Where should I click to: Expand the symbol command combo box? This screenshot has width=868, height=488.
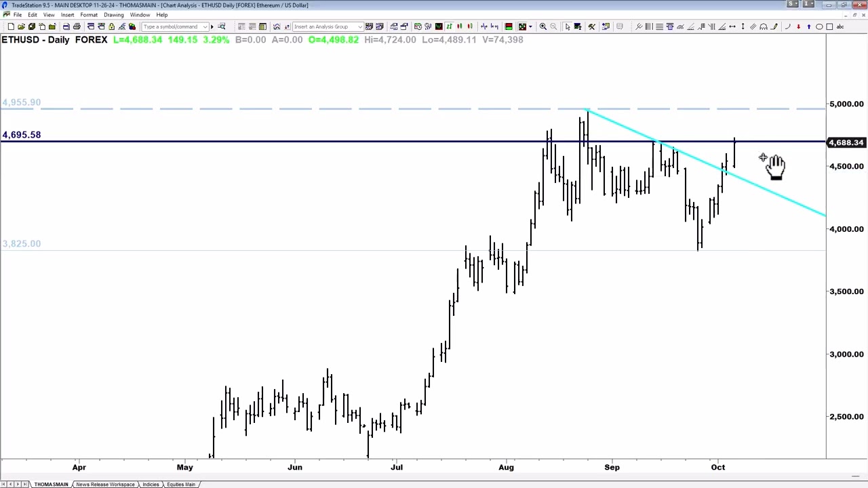(x=205, y=26)
